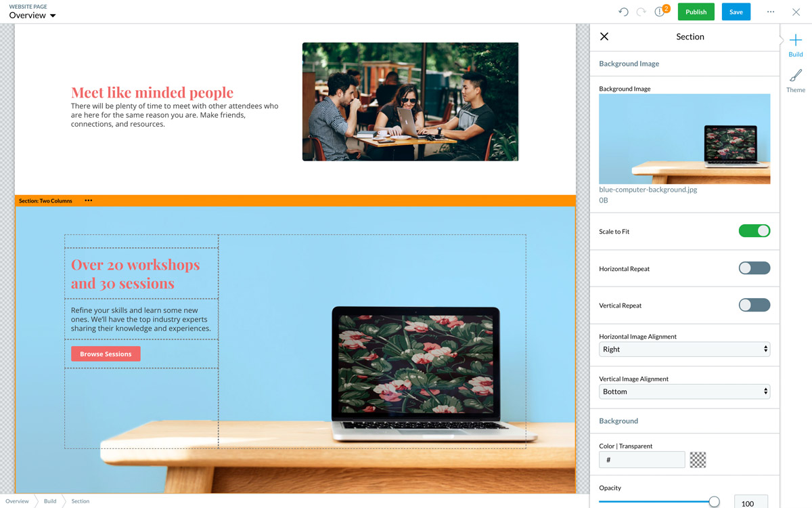
Task: Click the Overview breadcrumb item
Action: (x=18, y=501)
